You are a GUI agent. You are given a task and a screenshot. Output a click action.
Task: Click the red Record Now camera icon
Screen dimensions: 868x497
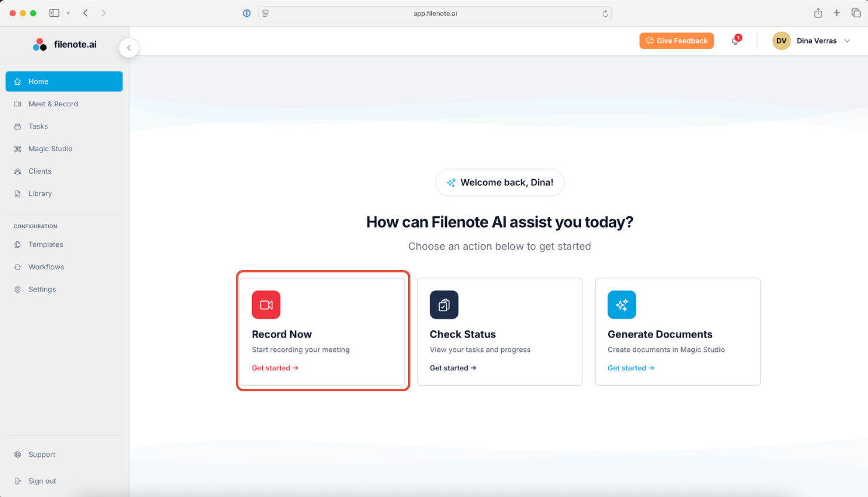coord(266,305)
